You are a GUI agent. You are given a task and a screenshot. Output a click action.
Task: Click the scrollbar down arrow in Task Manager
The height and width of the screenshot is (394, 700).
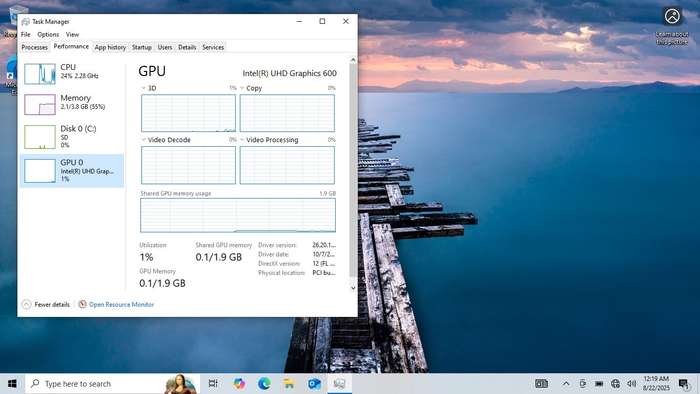pyautogui.click(x=353, y=288)
